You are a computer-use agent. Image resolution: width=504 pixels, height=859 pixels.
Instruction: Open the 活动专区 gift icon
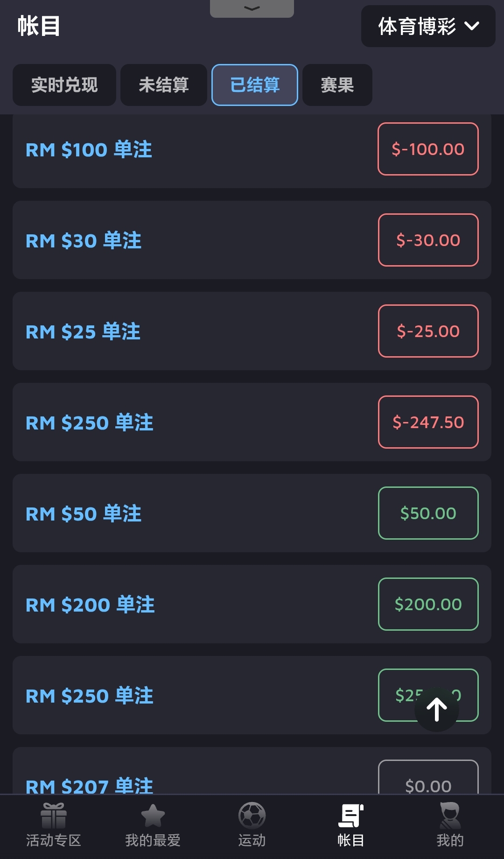54,816
